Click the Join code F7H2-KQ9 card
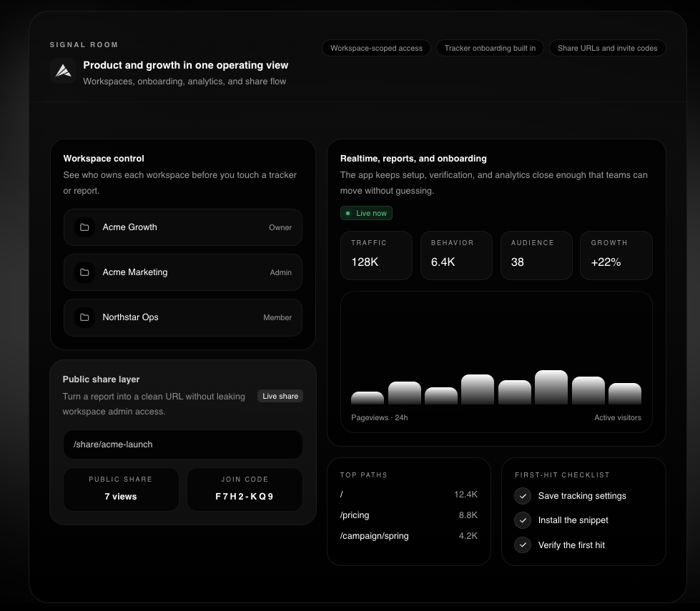The image size is (700, 611). (x=245, y=489)
